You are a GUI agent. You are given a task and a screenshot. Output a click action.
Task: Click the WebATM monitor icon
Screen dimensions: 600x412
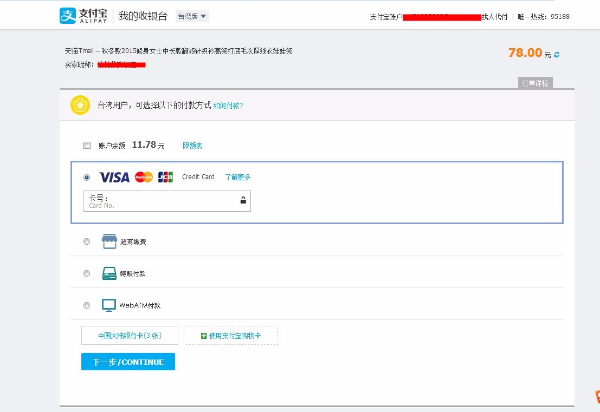tap(110, 305)
